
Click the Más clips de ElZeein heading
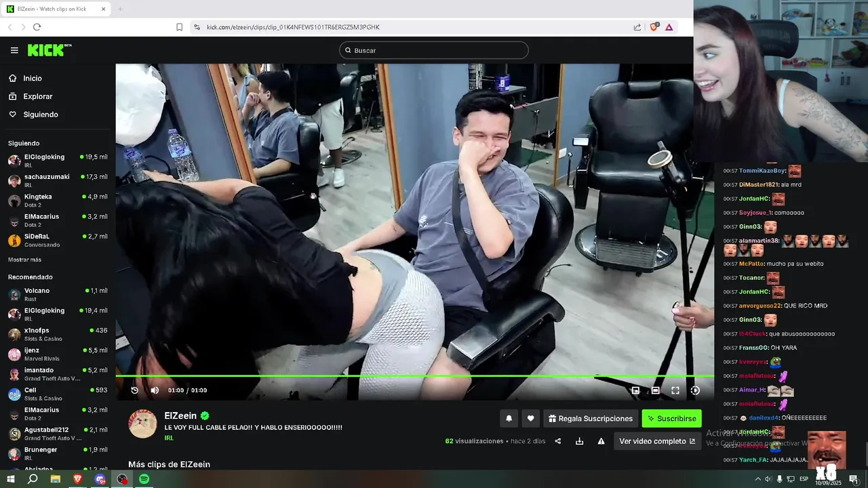(x=169, y=464)
